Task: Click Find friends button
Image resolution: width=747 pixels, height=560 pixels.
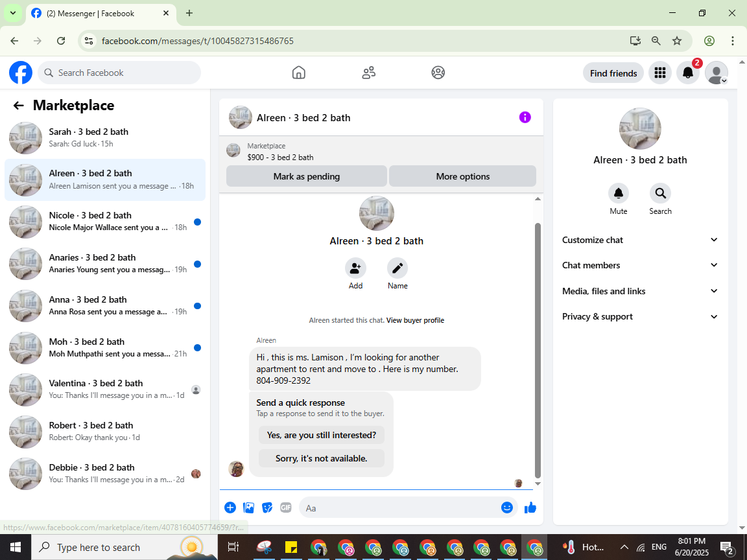Action: 613,73
